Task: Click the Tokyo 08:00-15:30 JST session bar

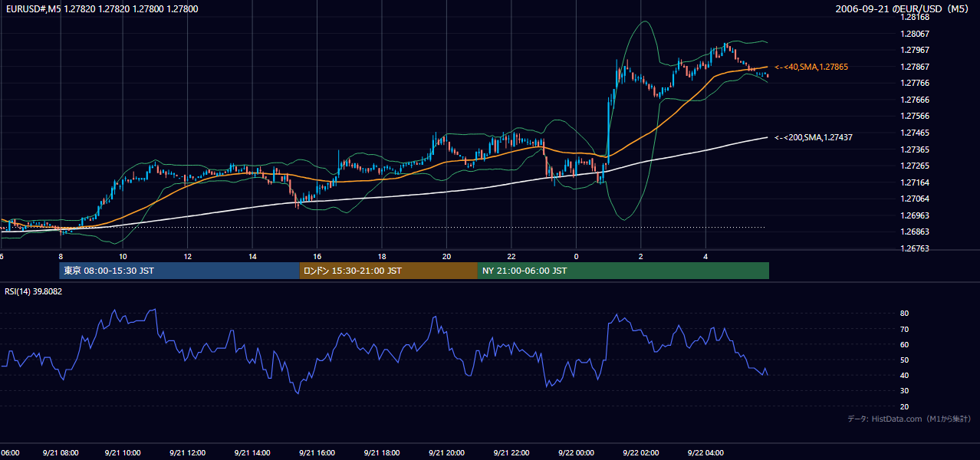Action: [x=179, y=271]
